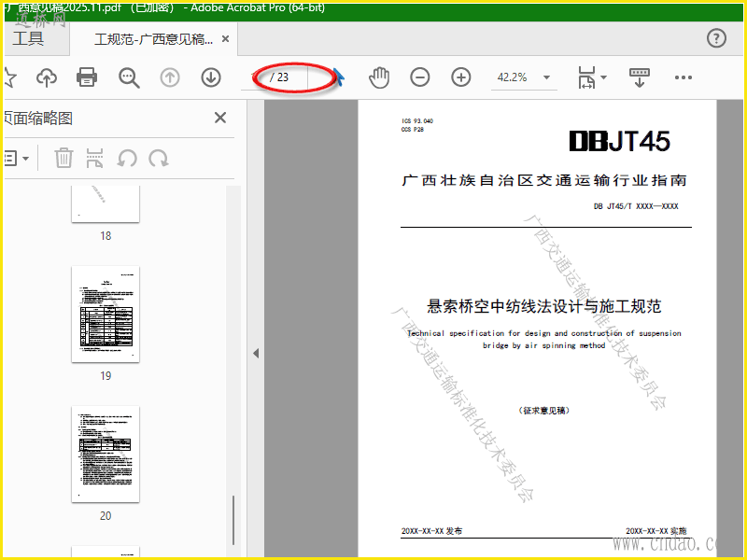This screenshot has width=747, height=560.
Task: Open the zoom level dropdown arrow
Action: [546, 77]
